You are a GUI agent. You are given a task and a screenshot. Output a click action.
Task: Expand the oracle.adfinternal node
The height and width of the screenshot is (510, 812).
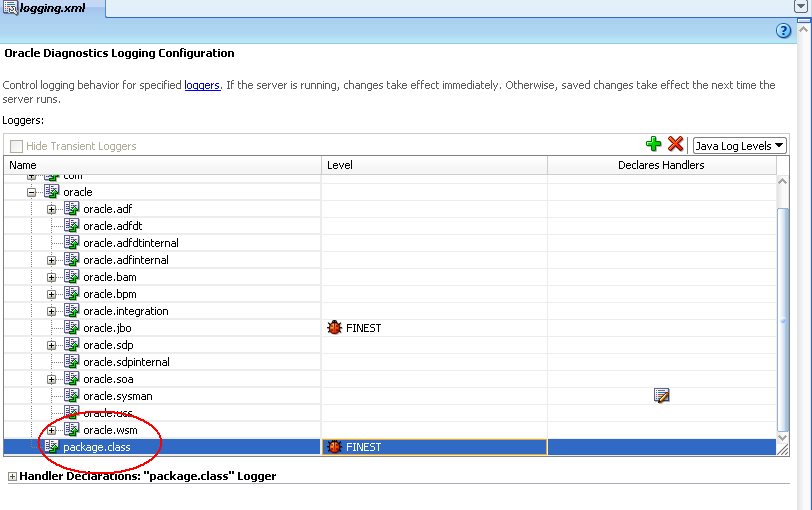click(x=51, y=260)
